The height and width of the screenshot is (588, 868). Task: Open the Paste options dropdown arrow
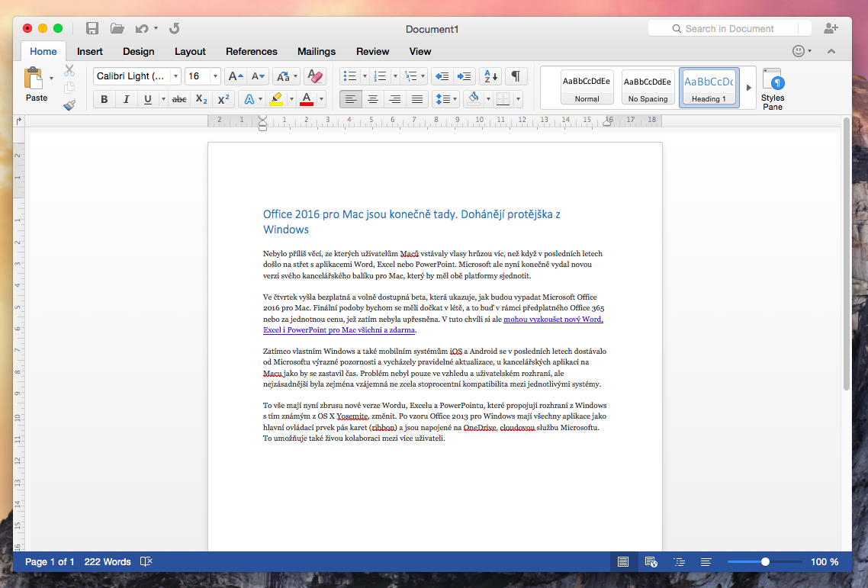coord(51,78)
